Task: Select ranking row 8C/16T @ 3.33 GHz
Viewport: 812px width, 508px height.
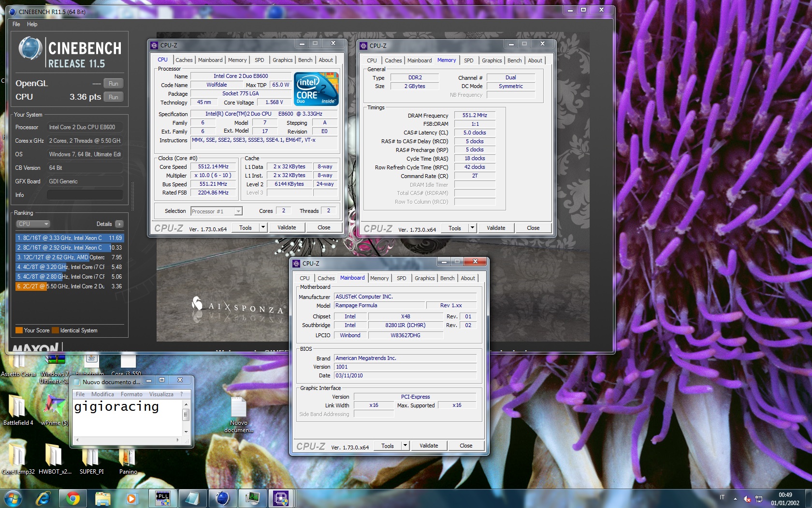Action: tap(70, 238)
